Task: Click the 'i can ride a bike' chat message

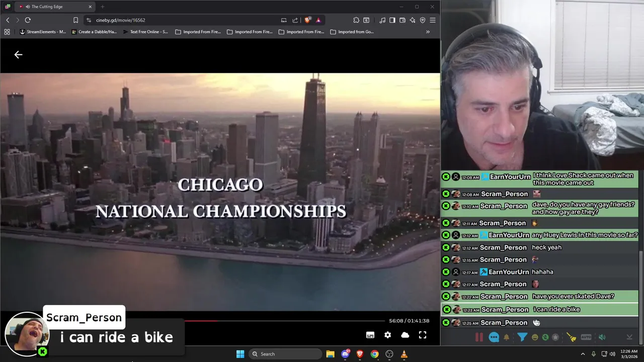Action: click(x=556, y=309)
